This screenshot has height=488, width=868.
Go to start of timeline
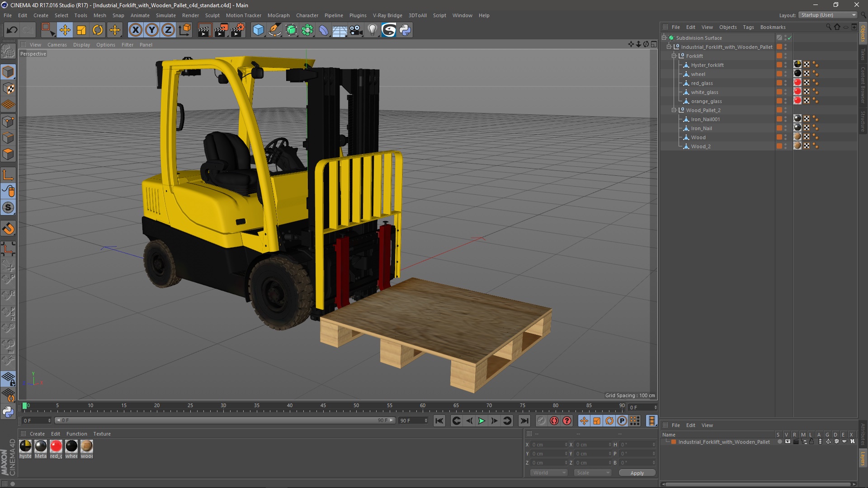click(x=439, y=421)
